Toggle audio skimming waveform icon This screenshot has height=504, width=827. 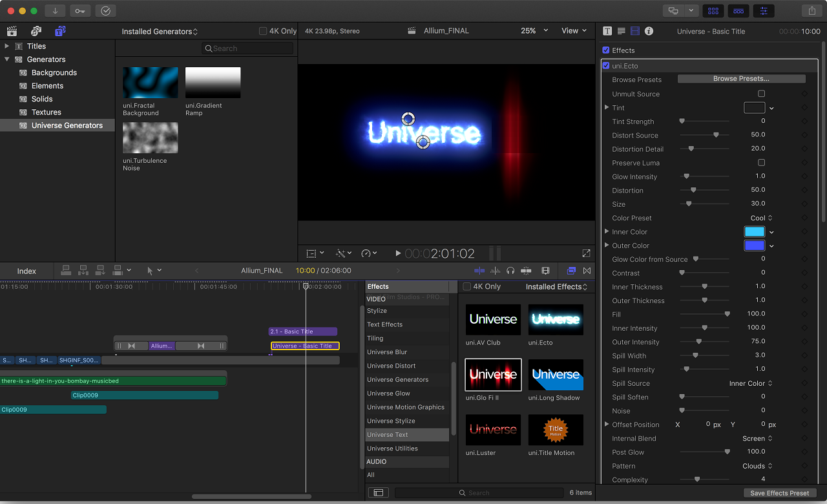(x=495, y=271)
